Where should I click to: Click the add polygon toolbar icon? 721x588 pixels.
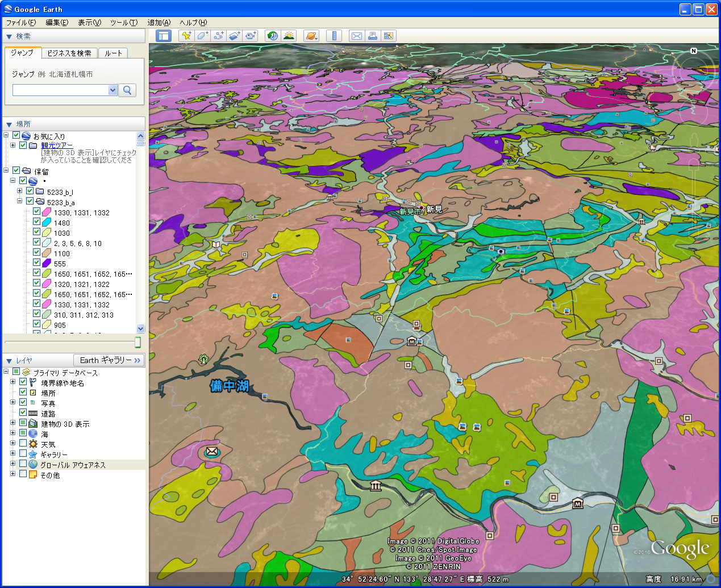click(202, 36)
